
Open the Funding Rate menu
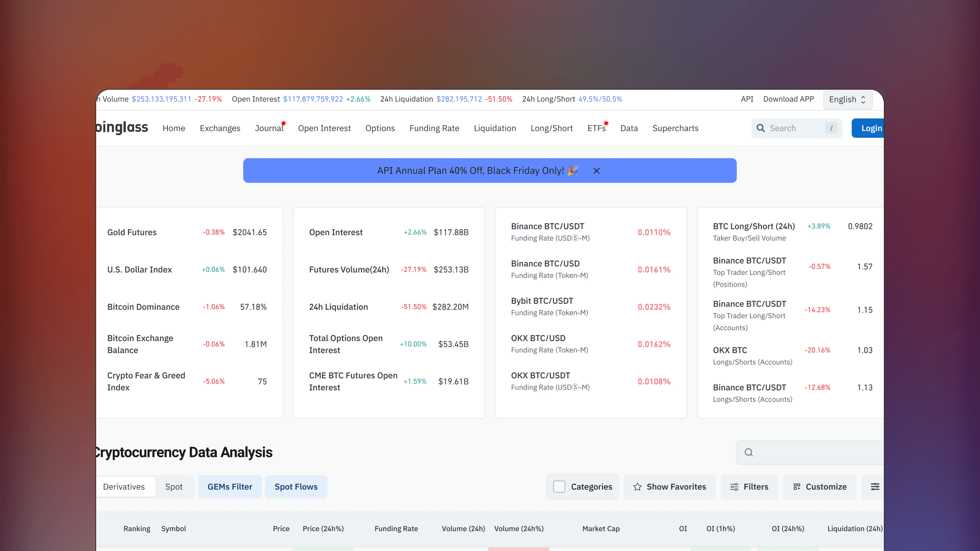pyautogui.click(x=434, y=128)
